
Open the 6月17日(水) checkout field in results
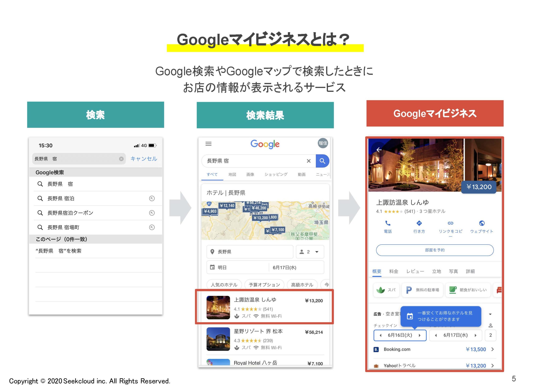pyautogui.click(x=296, y=268)
